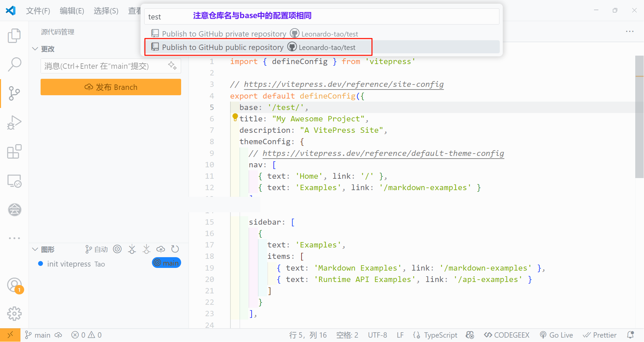
Task: Click the Copilot status icon in status bar
Action: 470,335
